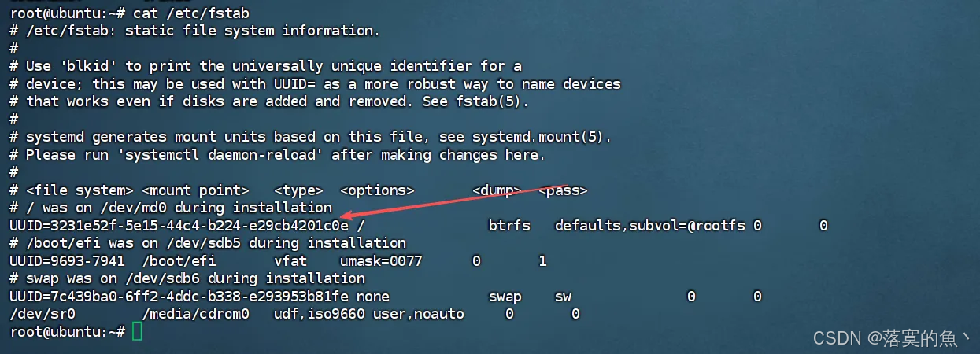Click the 'swap' type text
The height and width of the screenshot is (354, 980).
tap(505, 297)
